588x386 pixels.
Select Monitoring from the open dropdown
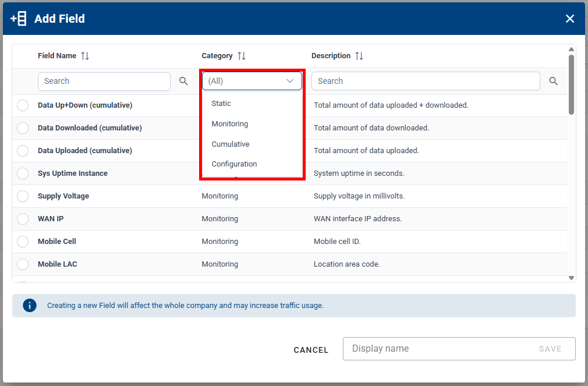pos(229,123)
